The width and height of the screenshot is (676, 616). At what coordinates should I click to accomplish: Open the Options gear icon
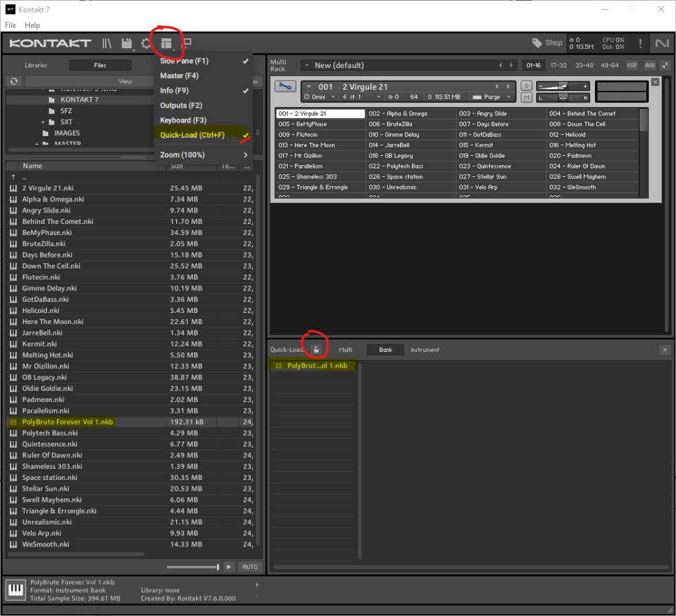[x=146, y=44]
